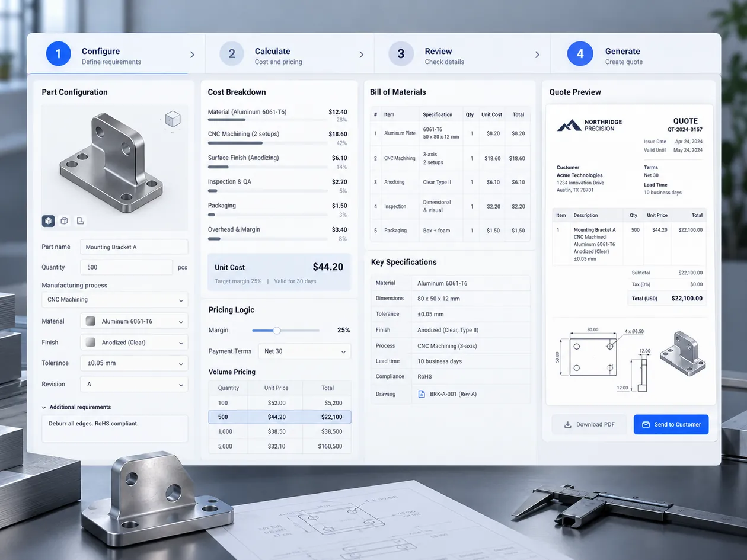Image resolution: width=747 pixels, height=560 pixels.
Task: Click the Quantity input field
Action: [x=126, y=267]
